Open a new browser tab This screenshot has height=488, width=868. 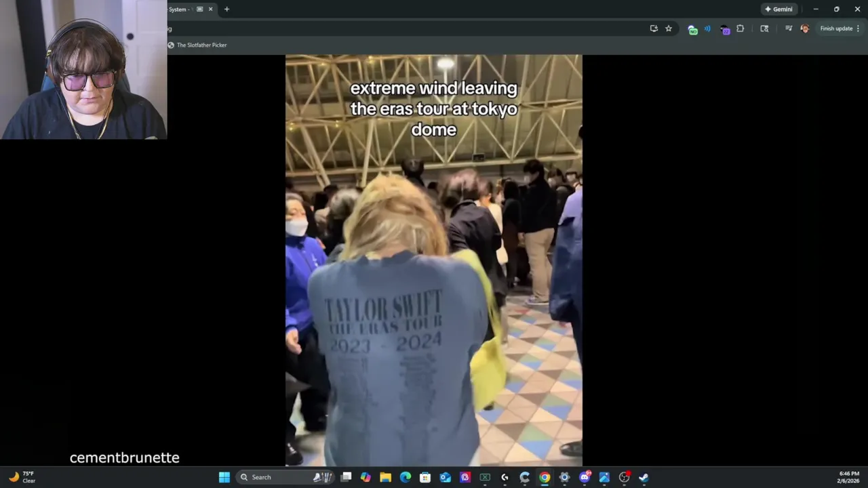pyautogui.click(x=226, y=9)
